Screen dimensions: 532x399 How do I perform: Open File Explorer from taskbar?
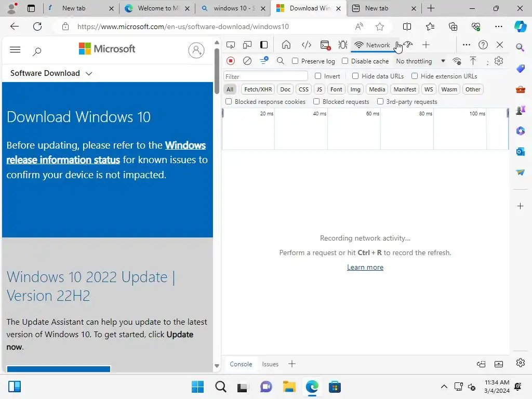[x=289, y=387]
